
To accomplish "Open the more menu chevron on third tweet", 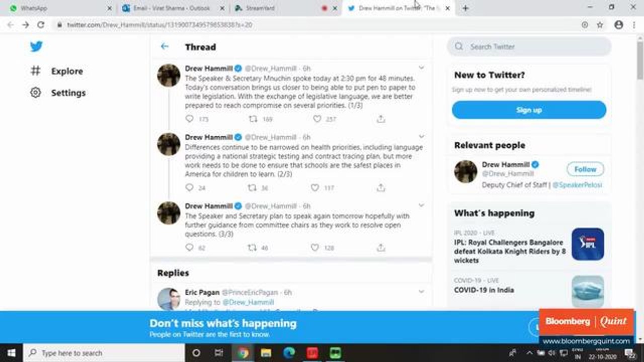I will [x=421, y=205].
